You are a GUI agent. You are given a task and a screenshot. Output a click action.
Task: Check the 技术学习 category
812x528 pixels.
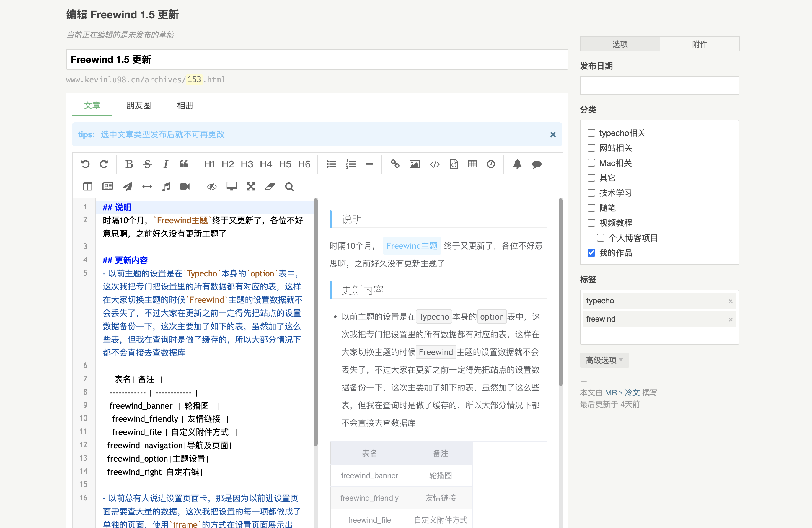point(591,193)
